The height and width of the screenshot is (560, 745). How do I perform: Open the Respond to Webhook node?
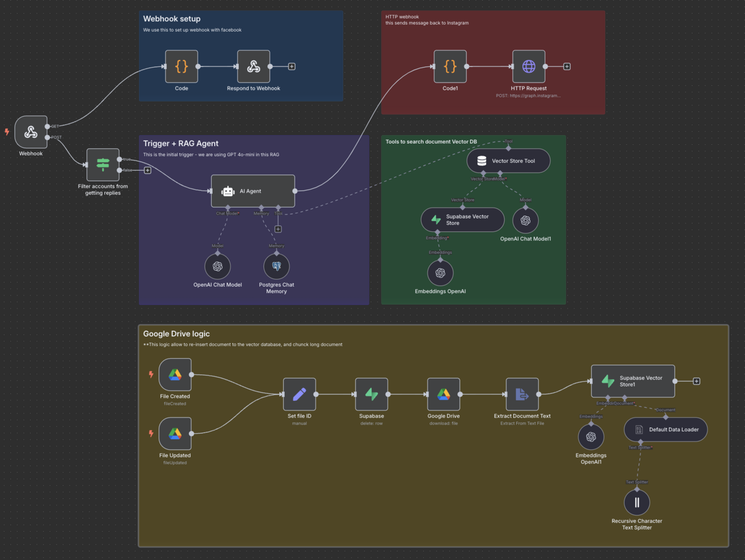click(254, 66)
